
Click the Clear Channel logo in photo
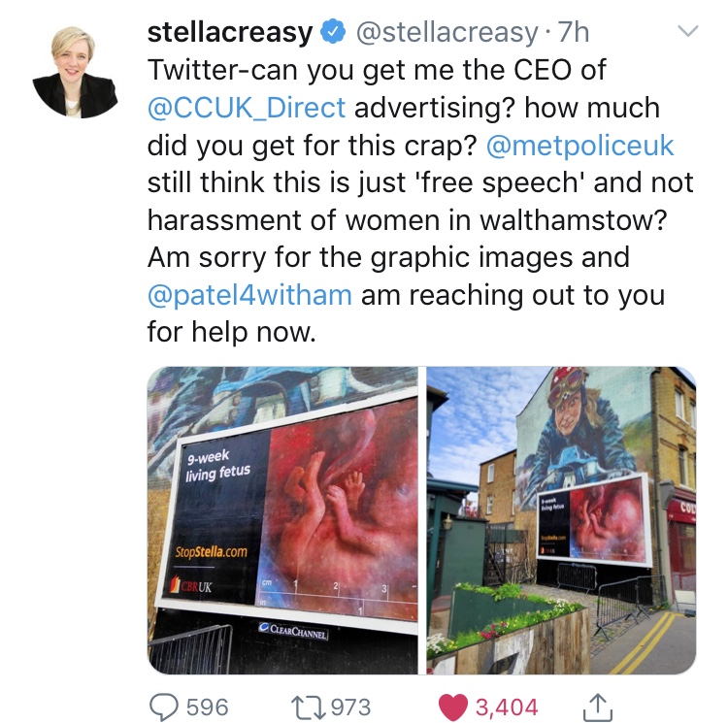[x=293, y=631]
